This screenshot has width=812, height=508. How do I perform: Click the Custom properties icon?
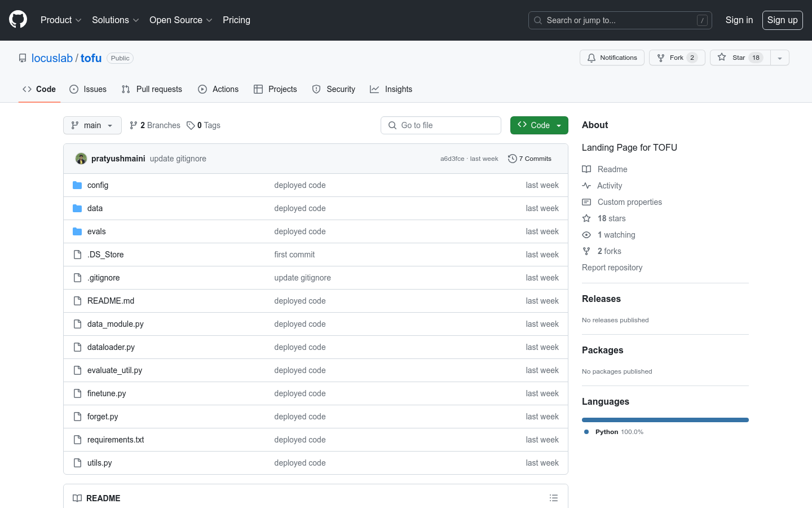(x=586, y=202)
